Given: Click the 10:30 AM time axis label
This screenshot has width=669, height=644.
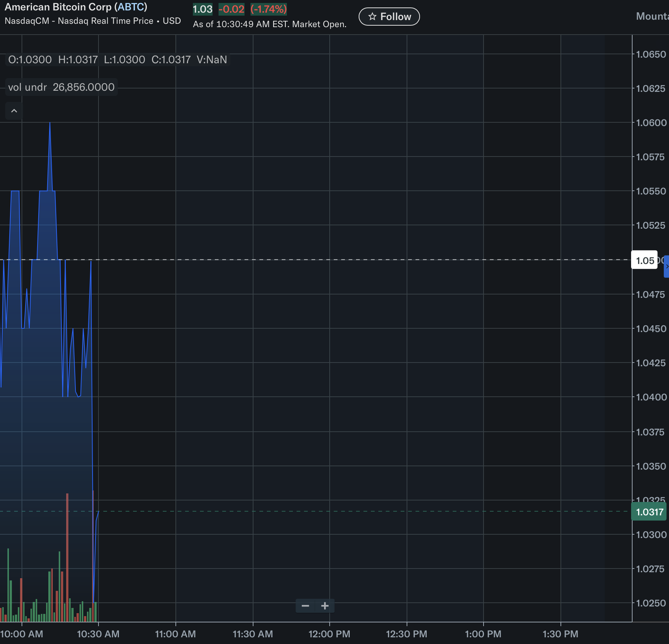Looking at the screenshot, I should 98,634.
